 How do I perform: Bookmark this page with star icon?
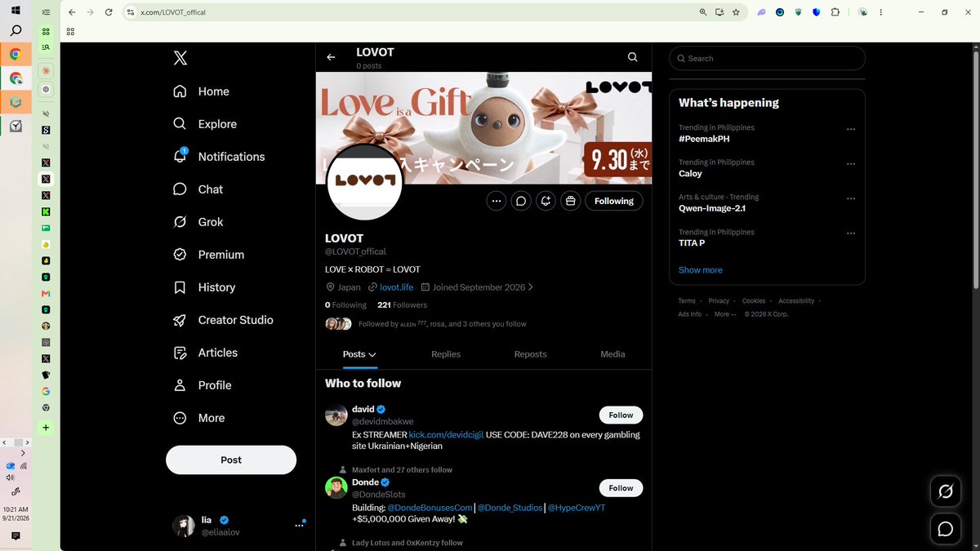pos(736,12)
